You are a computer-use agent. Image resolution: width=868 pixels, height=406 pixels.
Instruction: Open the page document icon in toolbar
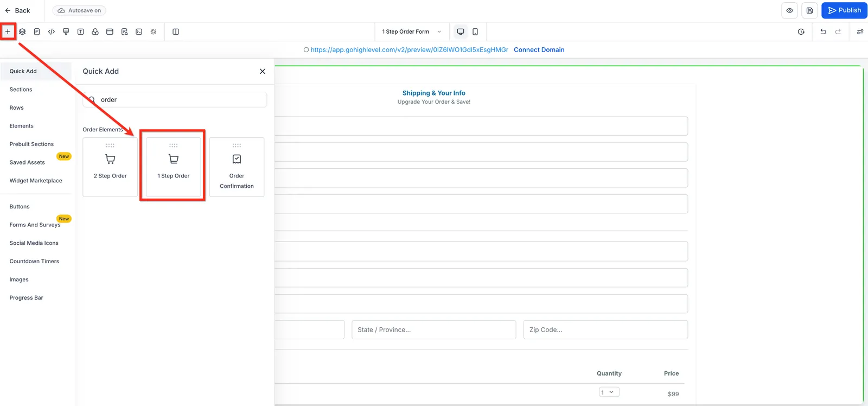click(37, 31)
